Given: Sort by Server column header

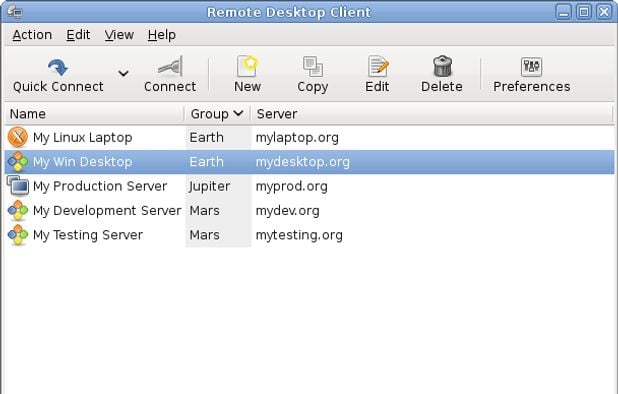Looking at the screenshot, I should click(432, 114).
